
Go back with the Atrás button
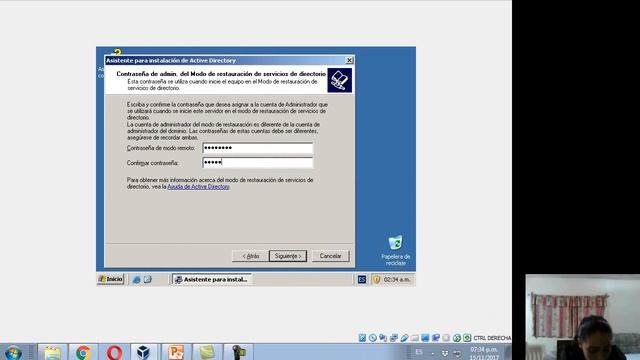pyautogui.click(x=251, y=256)
